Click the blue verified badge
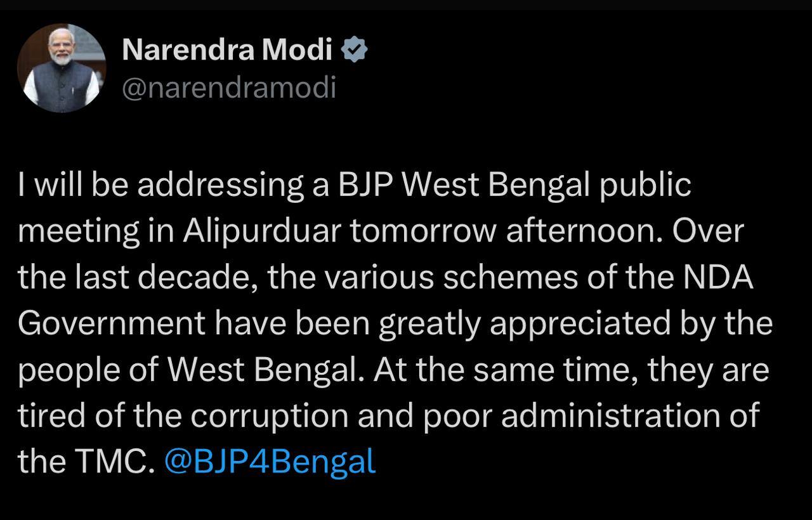812x520 pixels. [354, 50]
